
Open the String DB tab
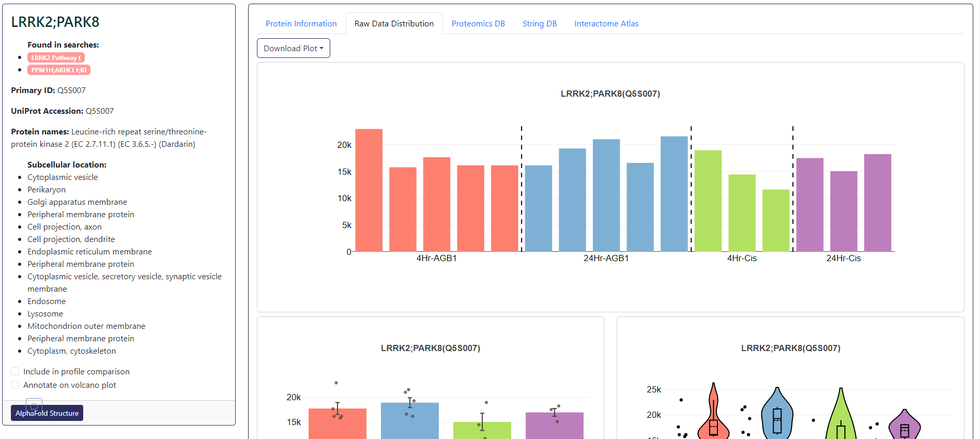(540, 24)
